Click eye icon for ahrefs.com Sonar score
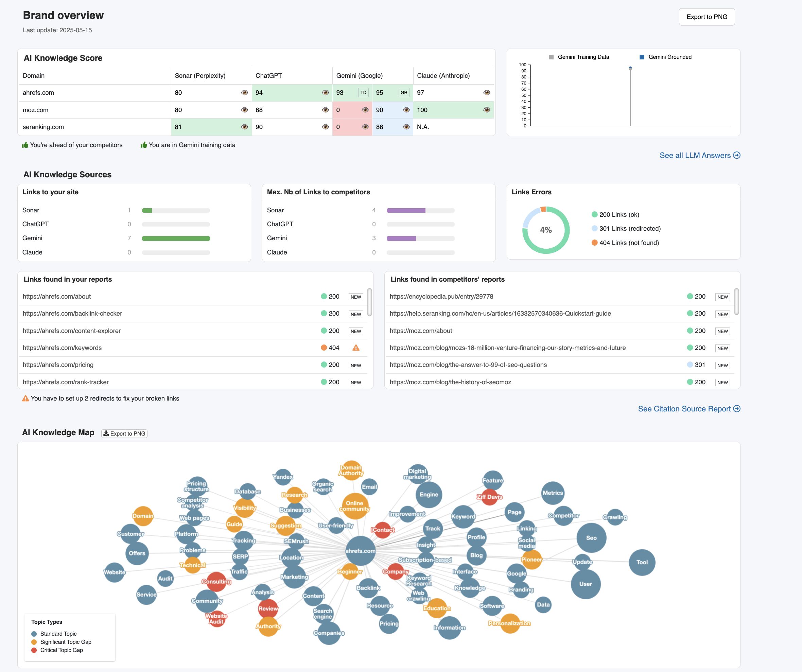The image size is (802, 672). click(244, 93)
